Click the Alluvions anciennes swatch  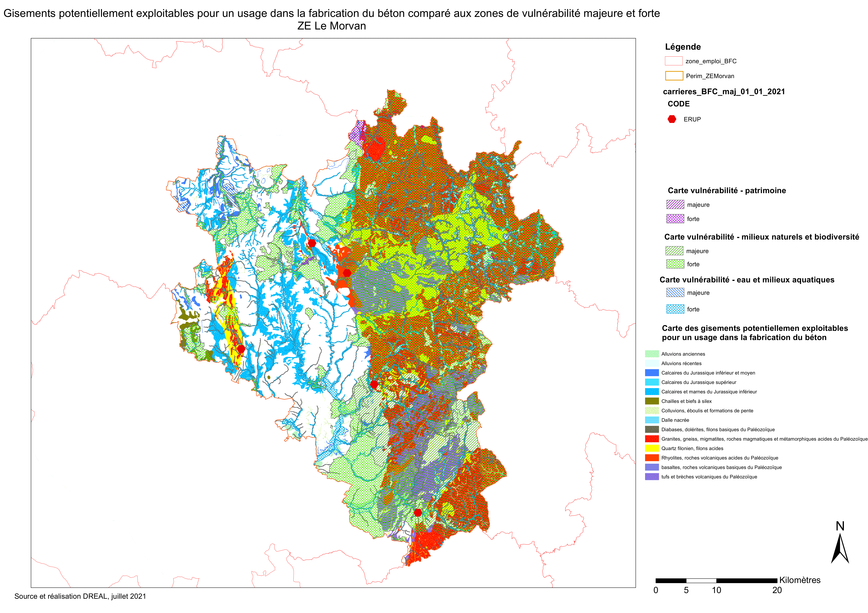tap(652, 354)
